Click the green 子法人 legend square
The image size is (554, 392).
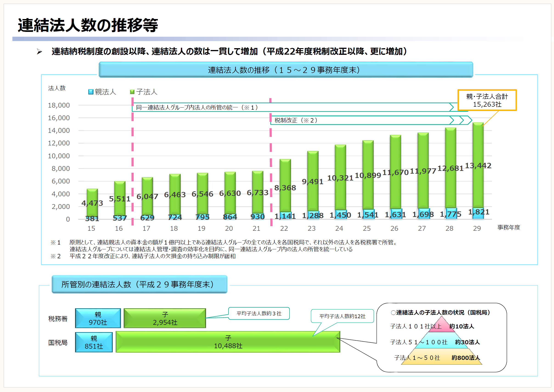point(132,92)
